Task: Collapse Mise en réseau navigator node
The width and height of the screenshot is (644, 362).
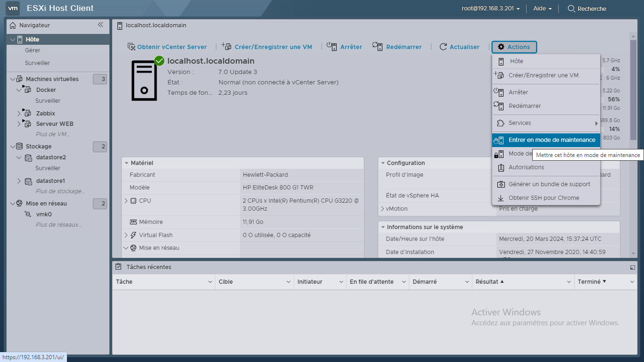Action: [12, 203]
